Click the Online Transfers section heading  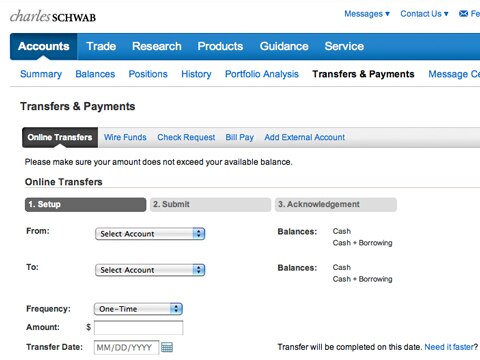(64, 182)
